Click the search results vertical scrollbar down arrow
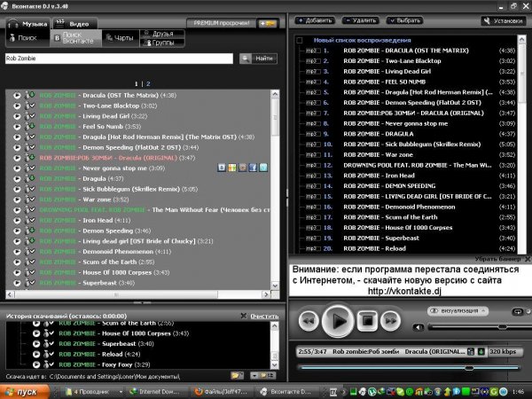The width and height of the screenshot is (532, 399). pos(275,286)
